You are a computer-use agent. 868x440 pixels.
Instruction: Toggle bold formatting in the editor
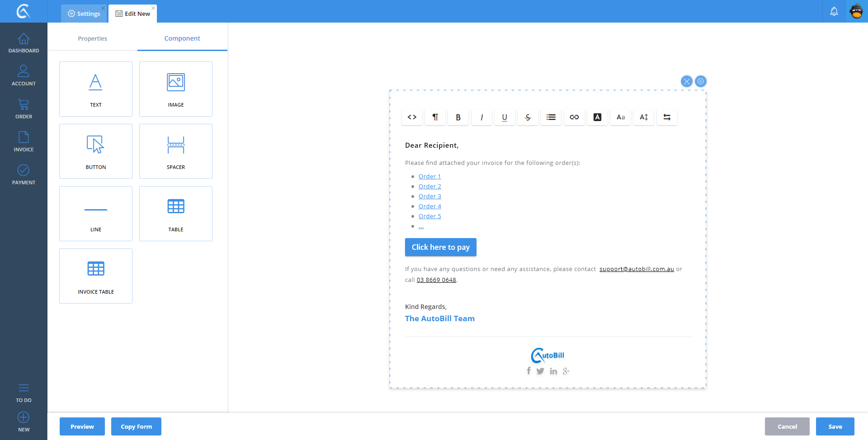click(x=458, y=117)
